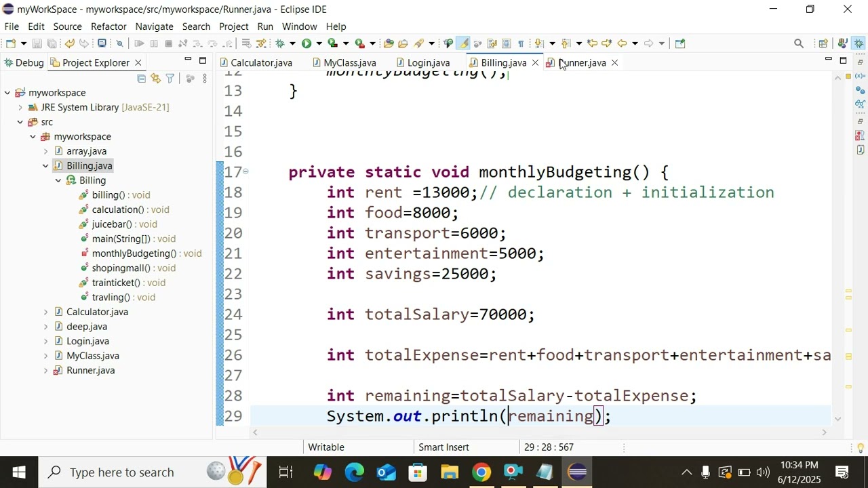Launch the Debug bug icon in toolbar
This screenshot has height=488, width=868.
point(279,43)
